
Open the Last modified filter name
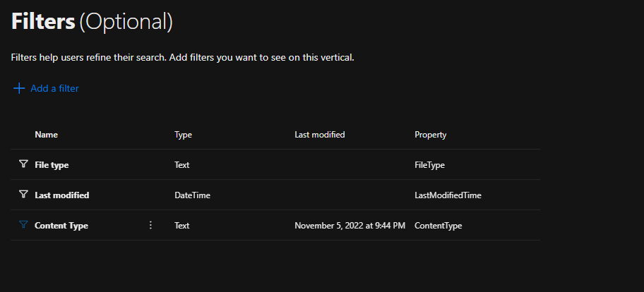coord(62,195)
